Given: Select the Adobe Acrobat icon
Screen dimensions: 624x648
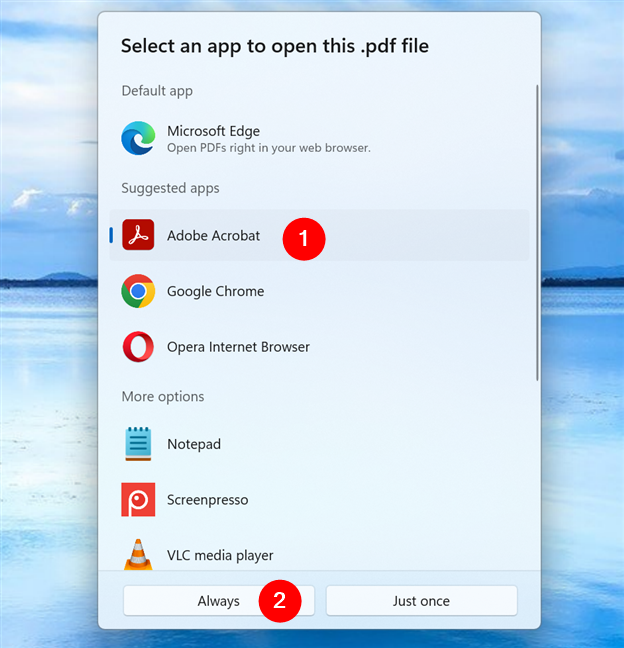Looking at the screenshot, I should click(x=138, y=235).
